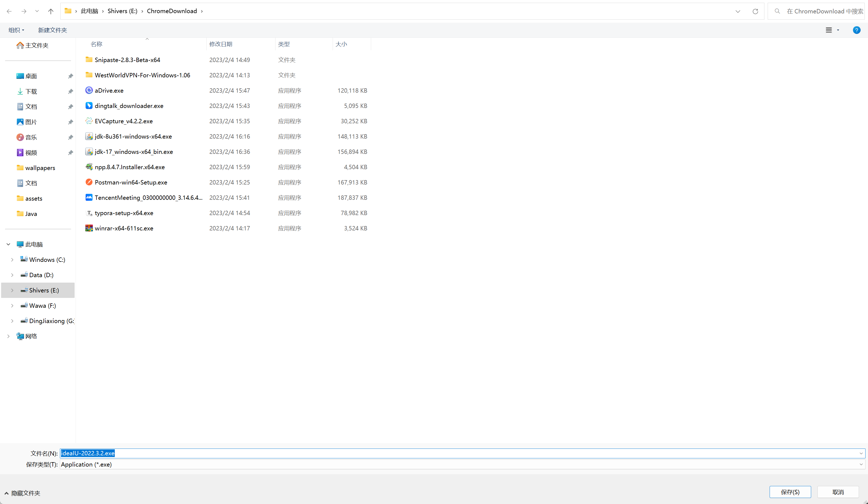Create a new folder with 新建文件夹

(52, 30)
